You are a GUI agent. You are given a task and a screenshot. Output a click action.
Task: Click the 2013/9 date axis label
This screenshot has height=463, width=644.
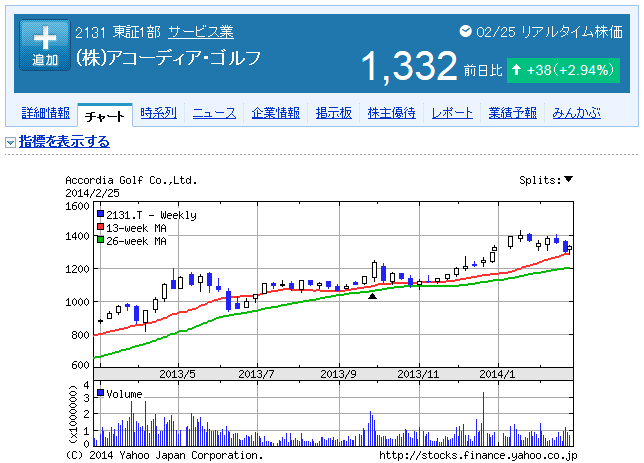[x=338, y=374]
